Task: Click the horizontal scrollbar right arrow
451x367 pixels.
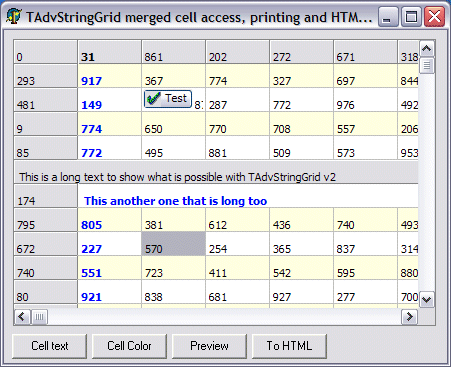Action: (x=409, y=316)
